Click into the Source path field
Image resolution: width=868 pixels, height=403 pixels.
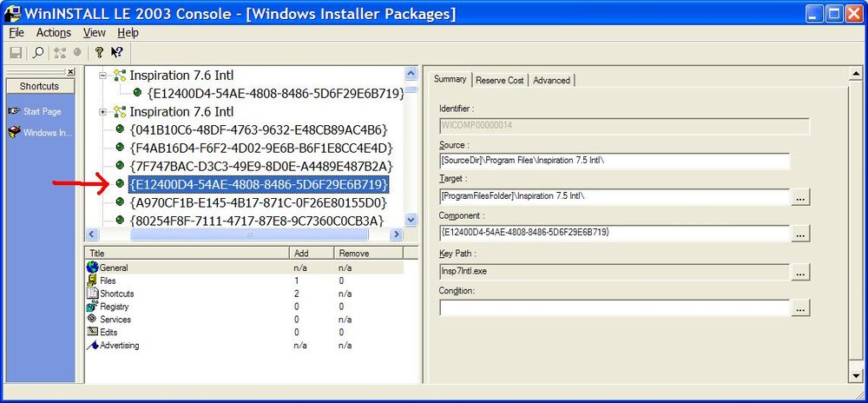(x=615, y=161)
